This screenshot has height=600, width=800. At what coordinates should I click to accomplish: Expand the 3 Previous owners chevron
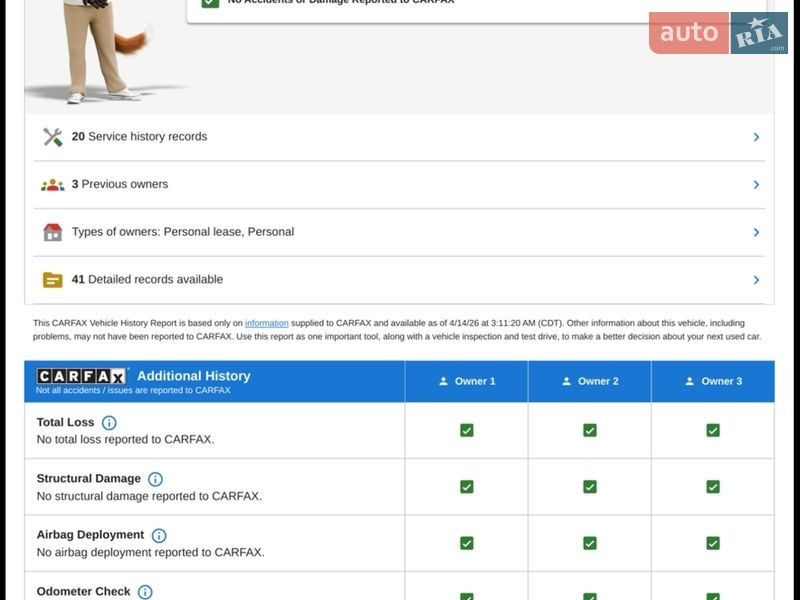pyautogui.click(x=756, y=185)
